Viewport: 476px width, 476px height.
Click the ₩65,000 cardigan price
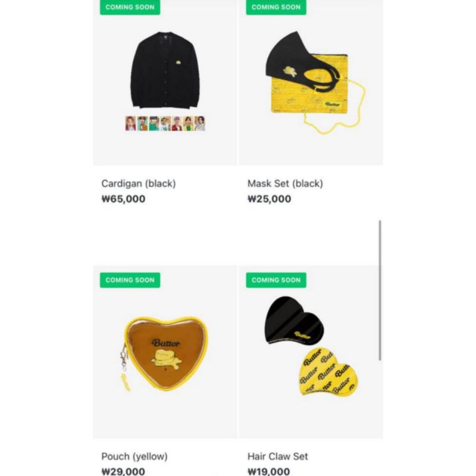(123, 199)
